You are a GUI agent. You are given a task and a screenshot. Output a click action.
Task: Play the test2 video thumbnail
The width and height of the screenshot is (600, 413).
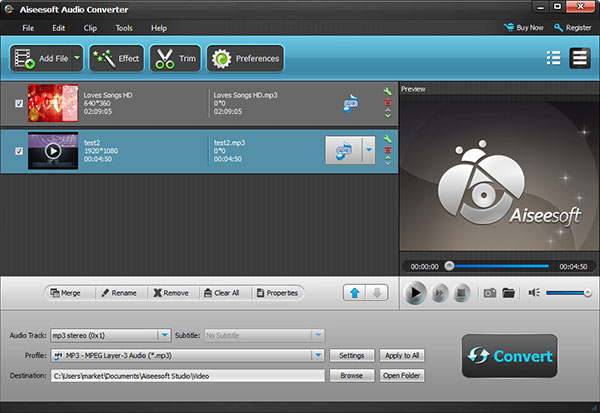[53, 151]
